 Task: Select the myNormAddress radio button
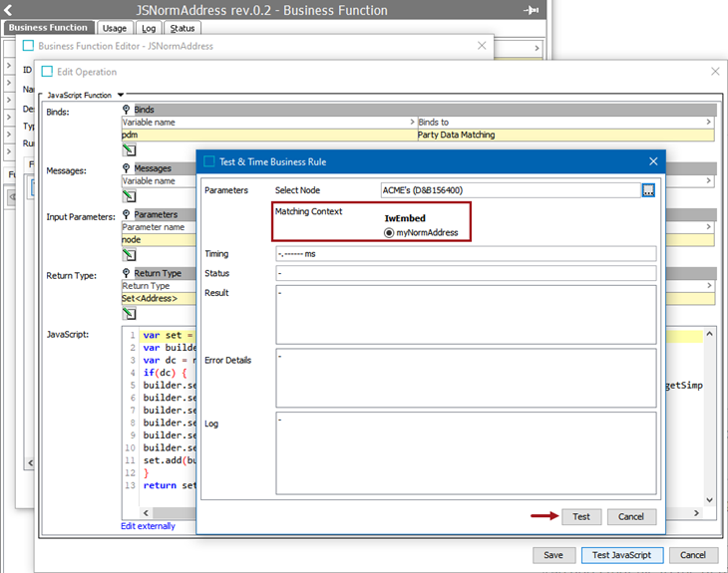[389, 232]
